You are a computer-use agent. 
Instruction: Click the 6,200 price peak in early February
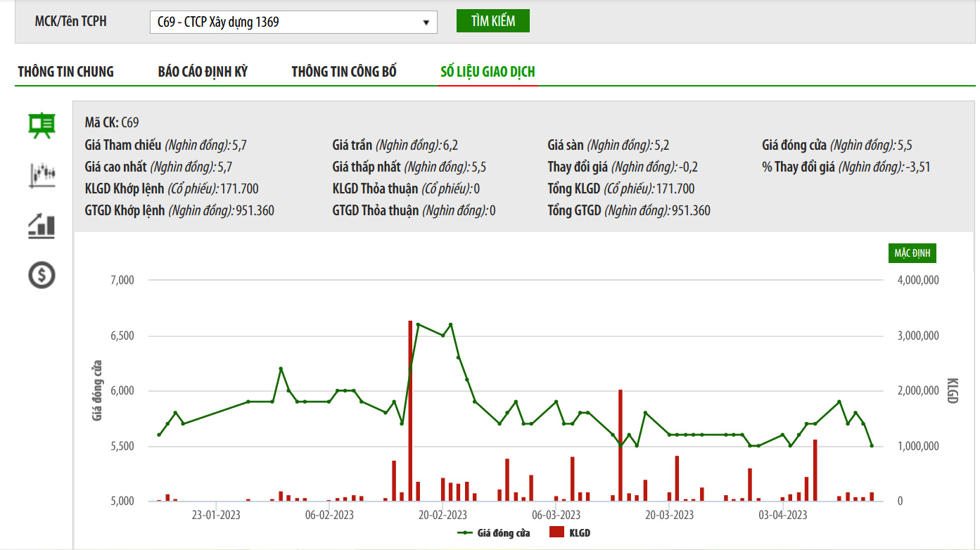point(281,369)
